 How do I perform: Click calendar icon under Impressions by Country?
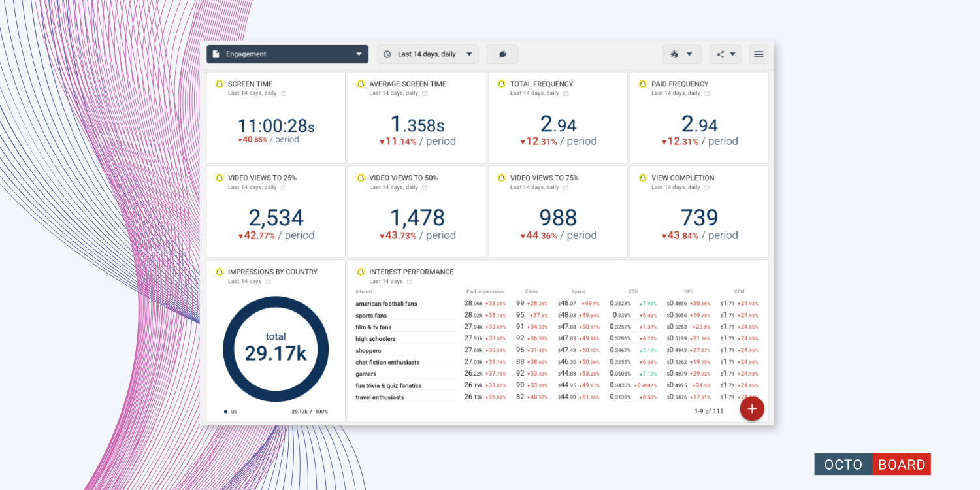[269, 282]
